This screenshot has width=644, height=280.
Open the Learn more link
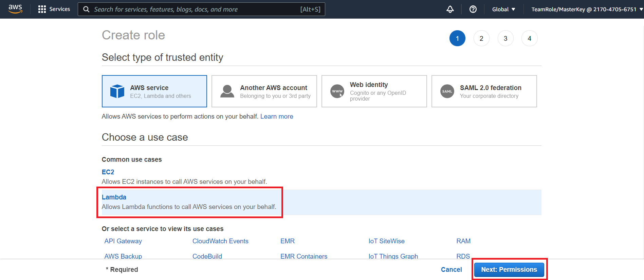277,116
